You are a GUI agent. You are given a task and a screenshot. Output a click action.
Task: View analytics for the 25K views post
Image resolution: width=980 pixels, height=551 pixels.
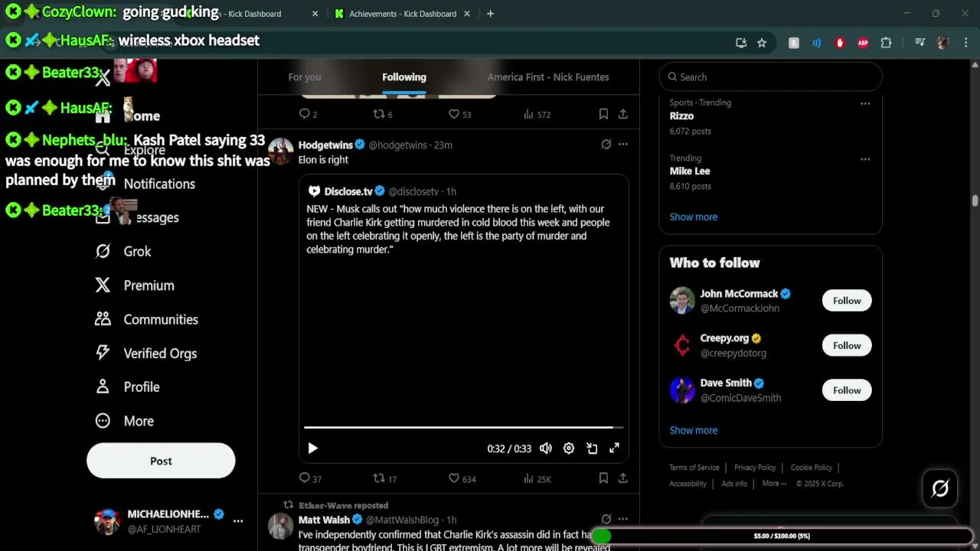click(537, 478)
